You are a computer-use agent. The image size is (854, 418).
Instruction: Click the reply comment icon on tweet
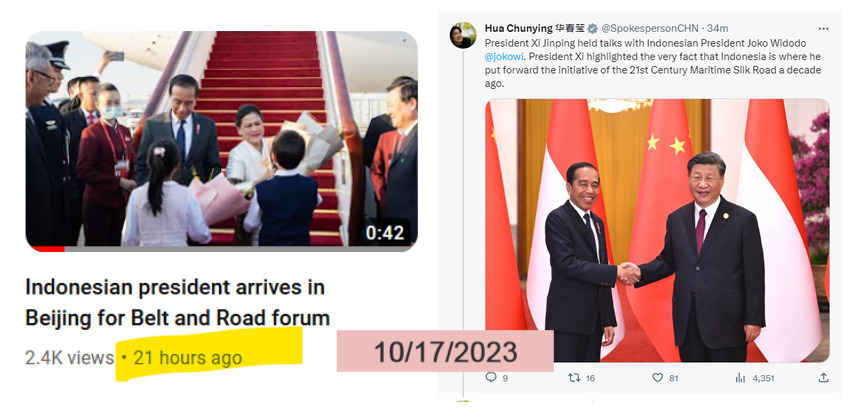tap(491, 377)
